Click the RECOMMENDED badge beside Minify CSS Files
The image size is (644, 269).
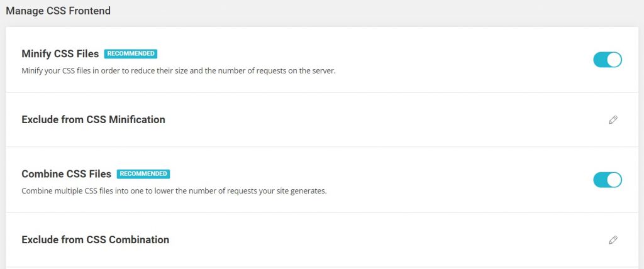point(131,54)
